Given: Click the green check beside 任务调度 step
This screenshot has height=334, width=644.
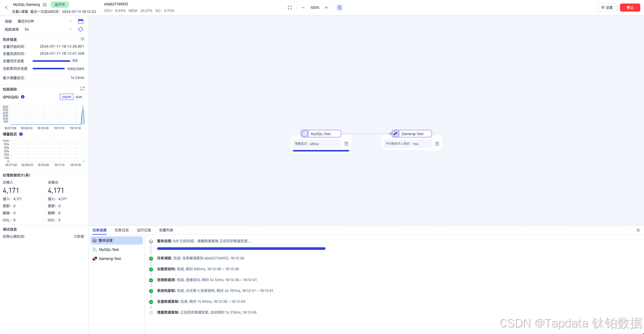Looking at the screenshot, I should pos(151,259).
